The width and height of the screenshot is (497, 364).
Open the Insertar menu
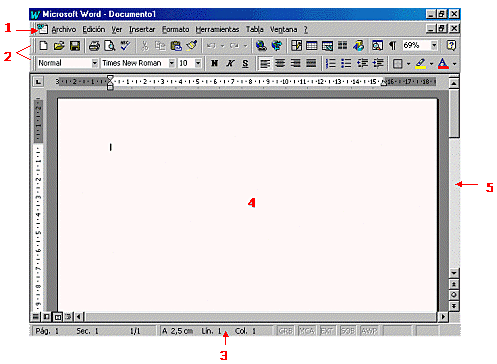(x=142, y=29)
